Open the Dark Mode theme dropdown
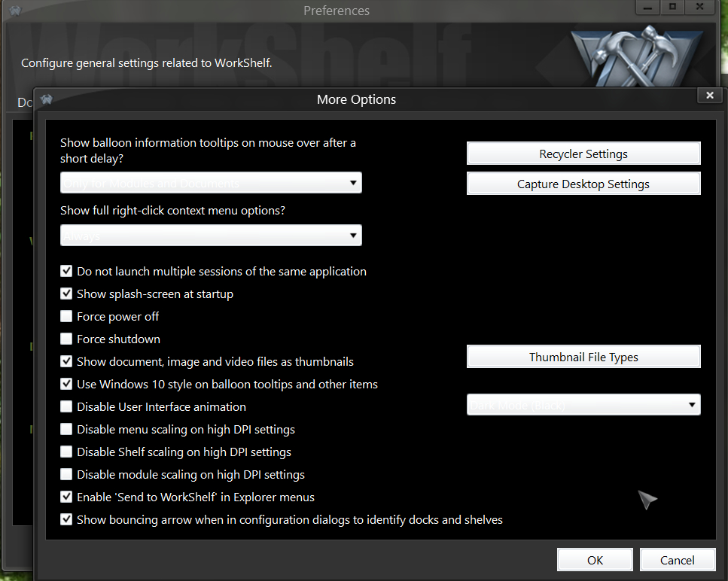728x581 pixels. click(583, 405)
